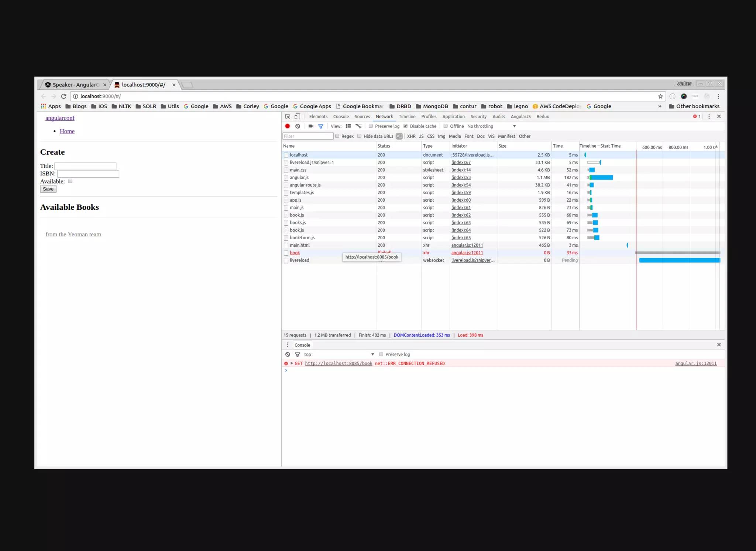The image size is (756, 551).
Task: Switch to the Sources tab
Action: 362,117
